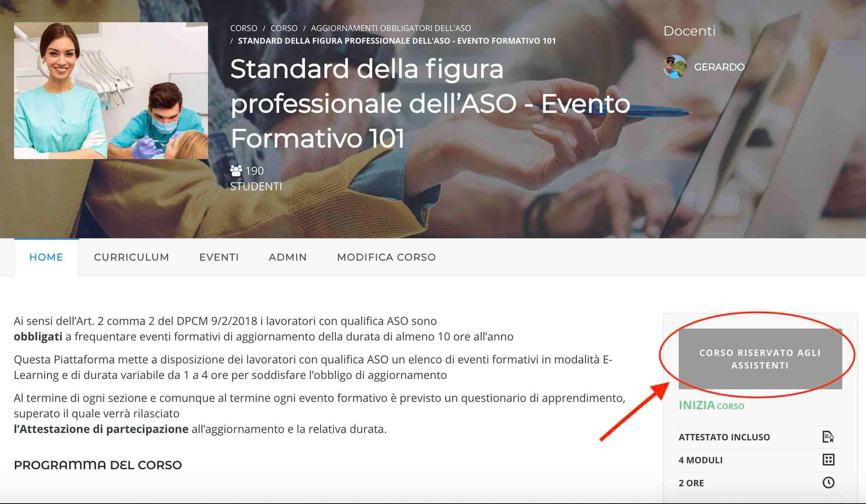Click the Evento Formativo 101 breadcrumb

click(397, 41)
